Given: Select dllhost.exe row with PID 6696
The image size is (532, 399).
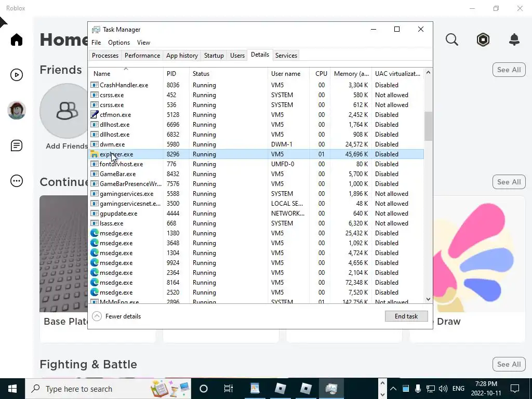Looking at the screenshot, I should pos(256,125).
